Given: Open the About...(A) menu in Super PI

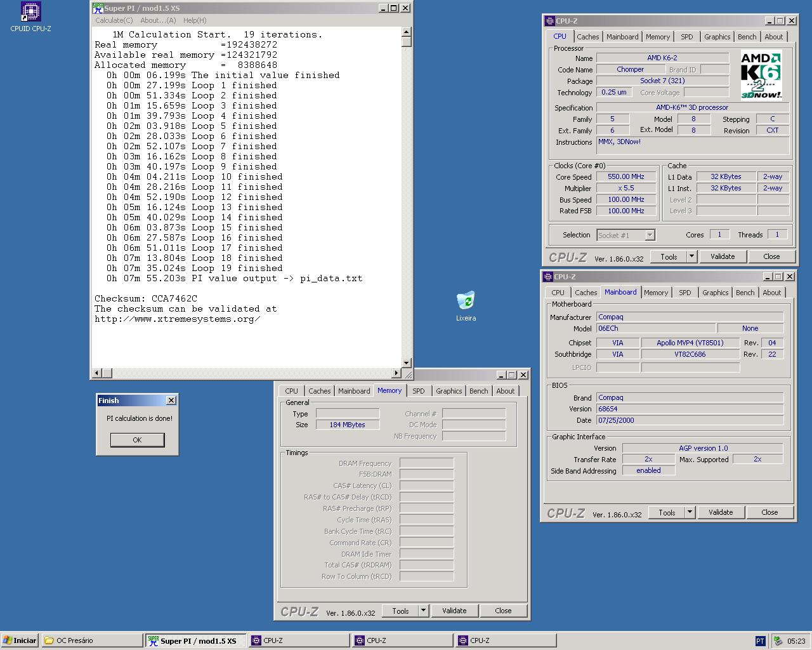Looking at the screenshot, I should (158, 20).
